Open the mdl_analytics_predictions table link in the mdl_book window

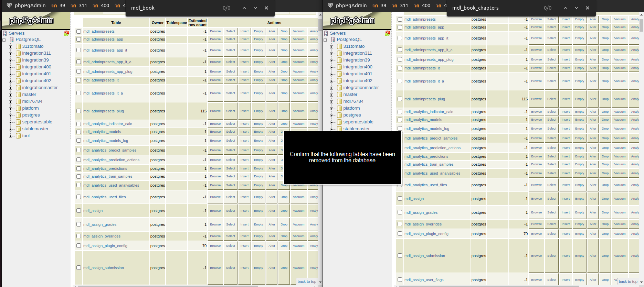point(105,168)
